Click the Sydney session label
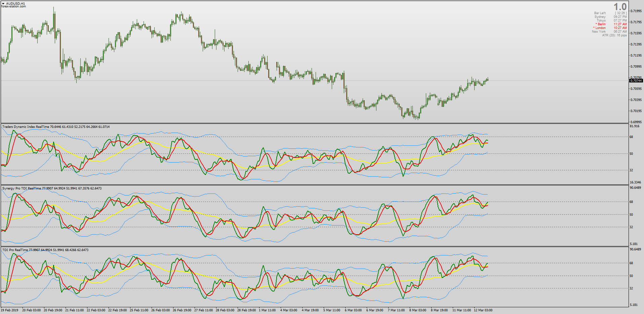644x314 pixels. pyautogui.click(x=600, y=17)
